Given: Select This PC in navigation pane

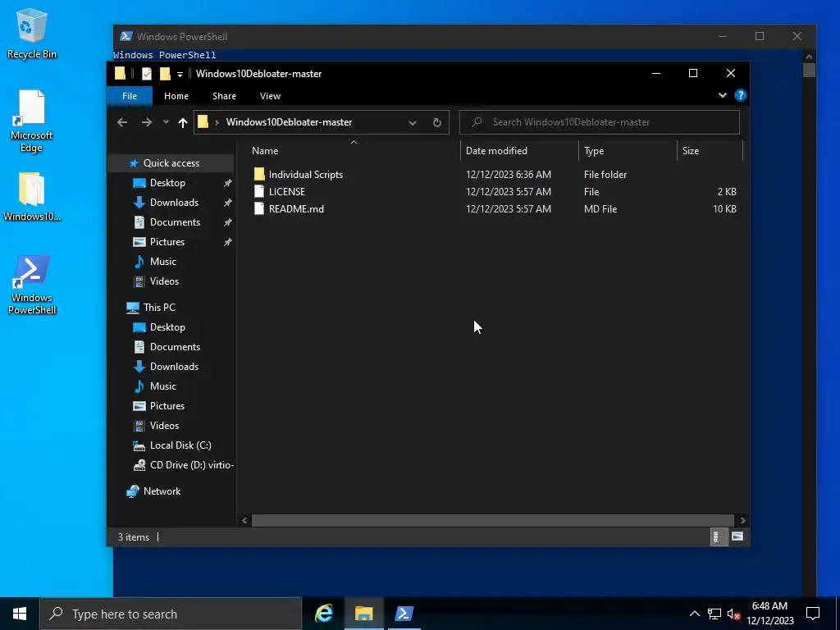Looking at the screenshot, I should pyautogui.click(x=159, y=308).
